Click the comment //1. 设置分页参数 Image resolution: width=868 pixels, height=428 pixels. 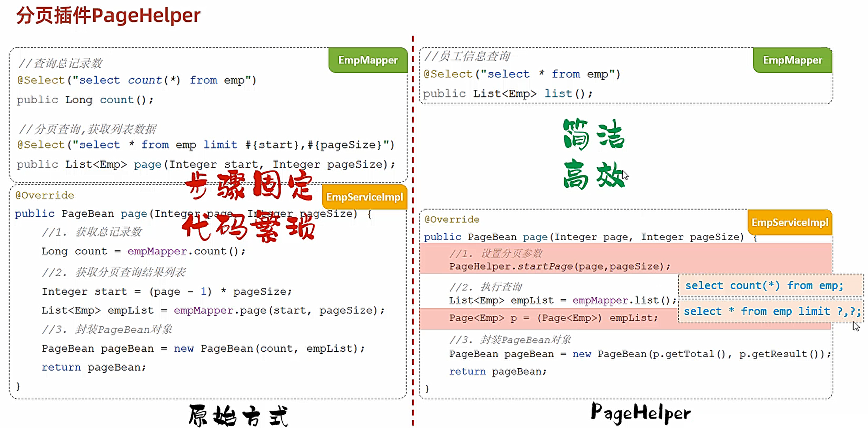pos(496,253)
